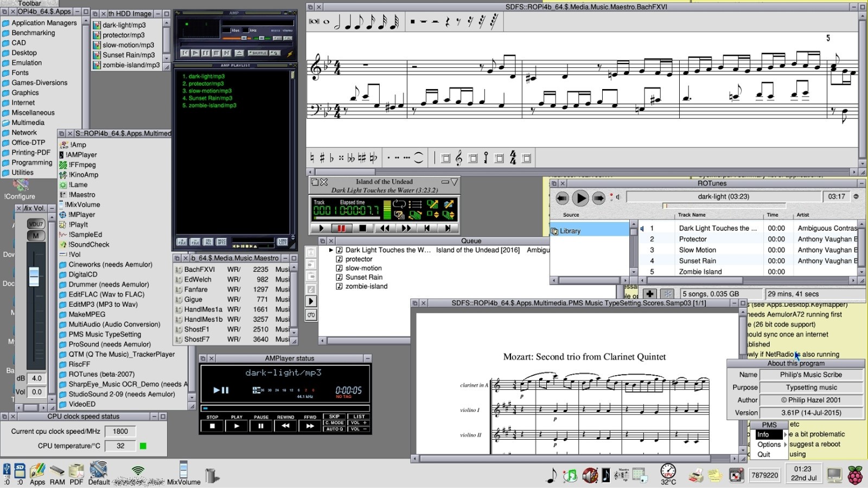
Task: Click the PDF printer icon on the icon bar
Action: (x=76, y=474)
